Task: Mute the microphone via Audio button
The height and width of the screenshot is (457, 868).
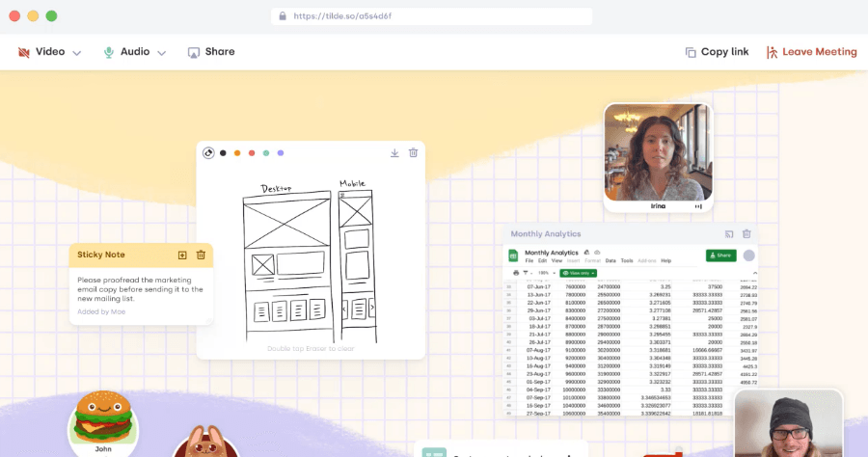Action: coord(126,52)
